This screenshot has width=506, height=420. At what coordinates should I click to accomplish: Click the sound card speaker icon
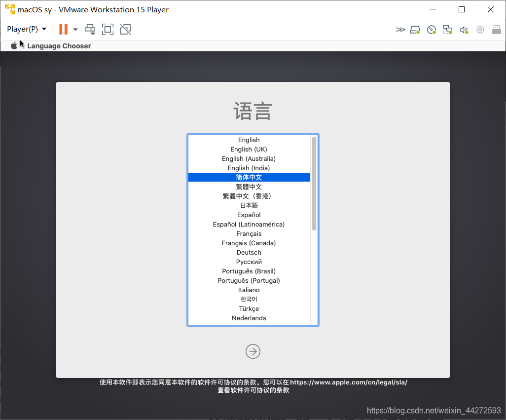(x=464, y=30)
